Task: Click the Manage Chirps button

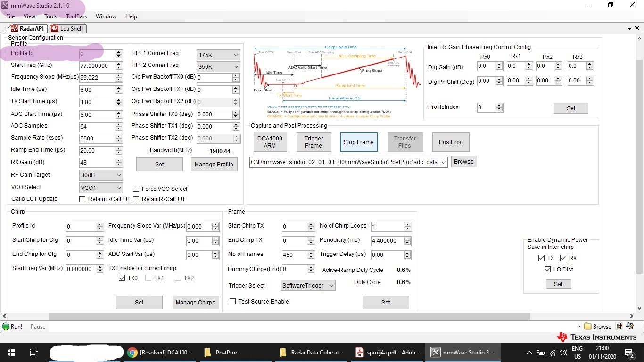Action: 196,302
